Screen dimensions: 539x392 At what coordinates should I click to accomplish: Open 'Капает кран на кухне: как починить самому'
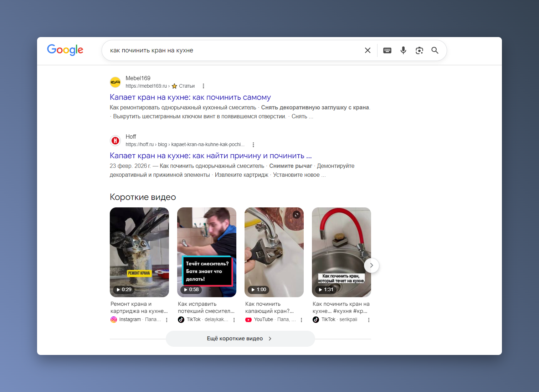(190, 97)
